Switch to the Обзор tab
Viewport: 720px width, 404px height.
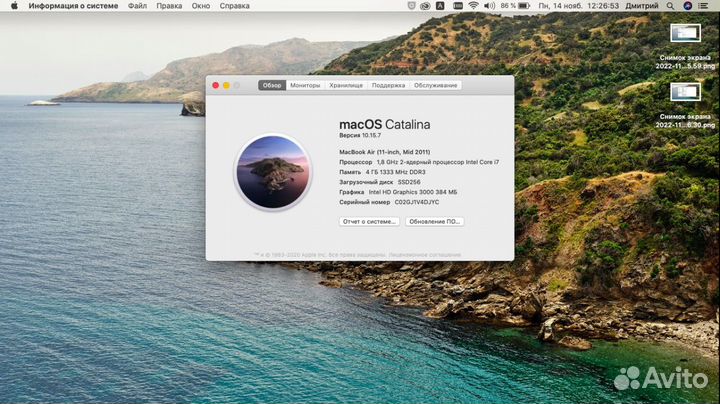click(x=272, y=85)
